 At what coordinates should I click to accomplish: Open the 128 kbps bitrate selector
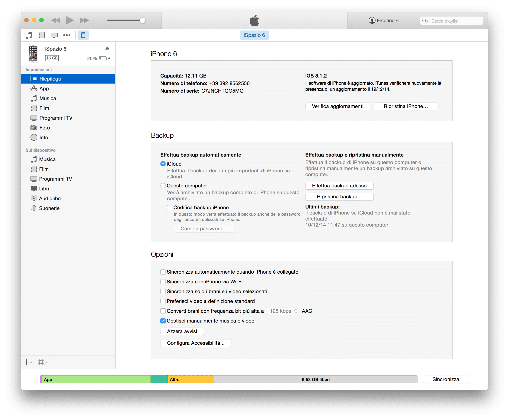283,311
